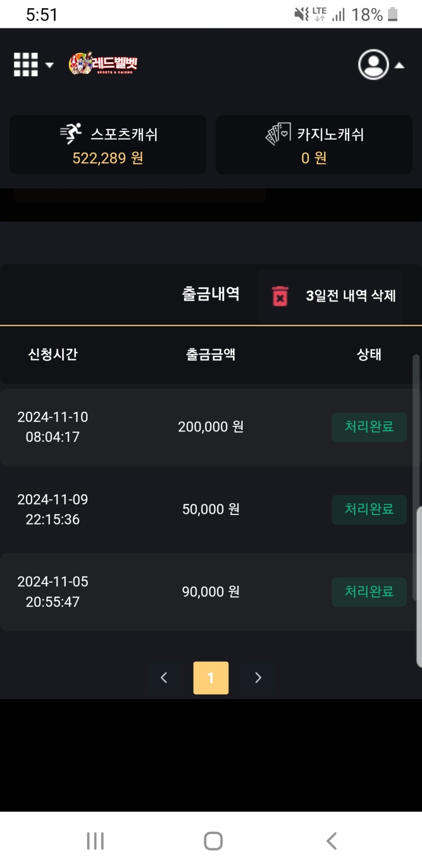Click 처리완료 status for 90,000 원 withdrawal
Screen dimensions: 422x868
tap(369, 592)
